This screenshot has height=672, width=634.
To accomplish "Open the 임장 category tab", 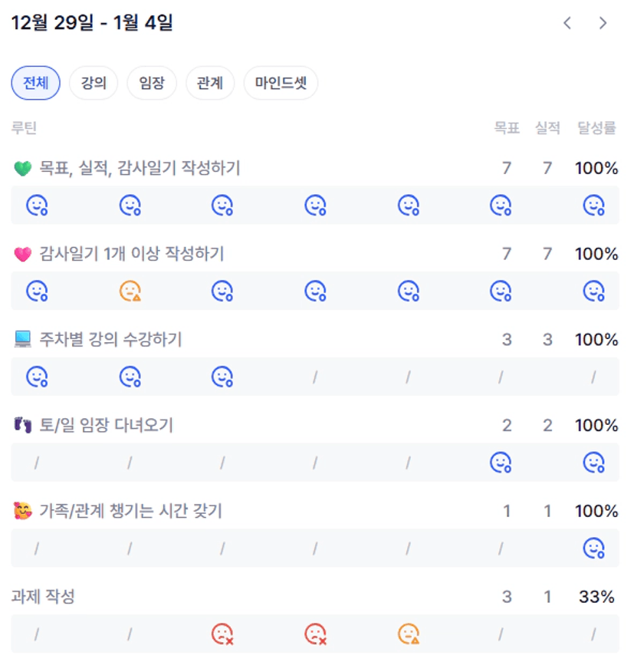I will 152,83.
